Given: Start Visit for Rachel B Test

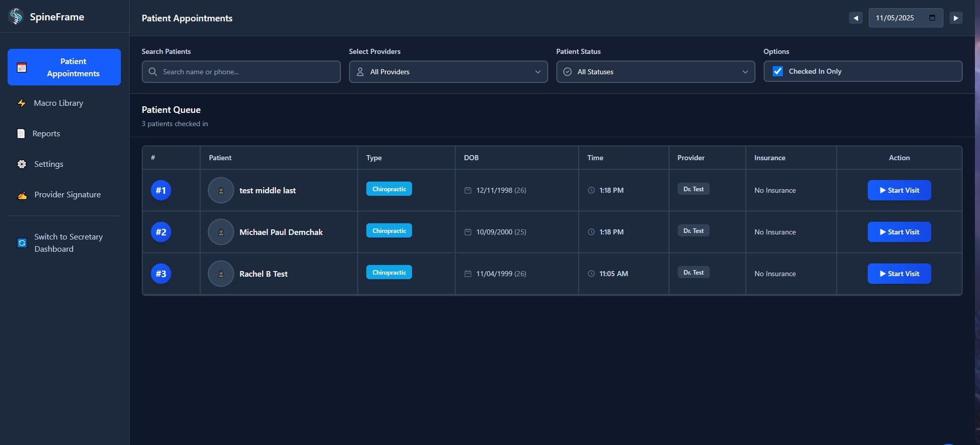Looking at the screenshot, I should (x=899, y=274).
